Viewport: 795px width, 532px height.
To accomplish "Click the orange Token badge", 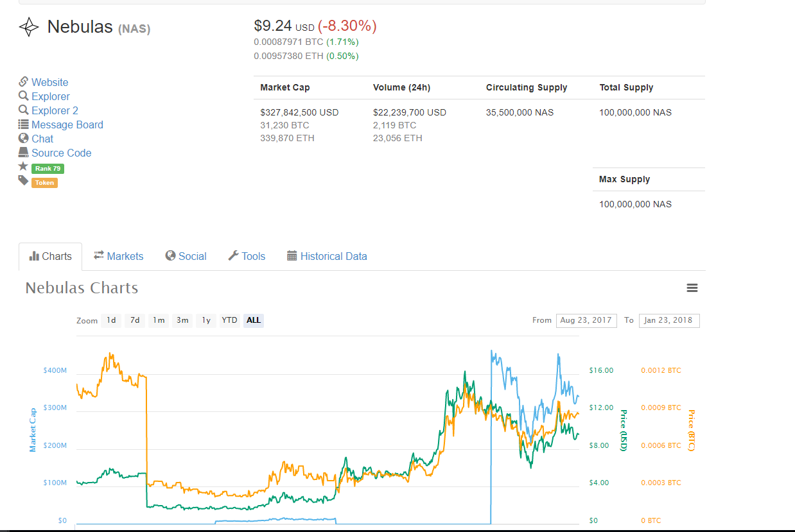I will (x=44, y=183).
